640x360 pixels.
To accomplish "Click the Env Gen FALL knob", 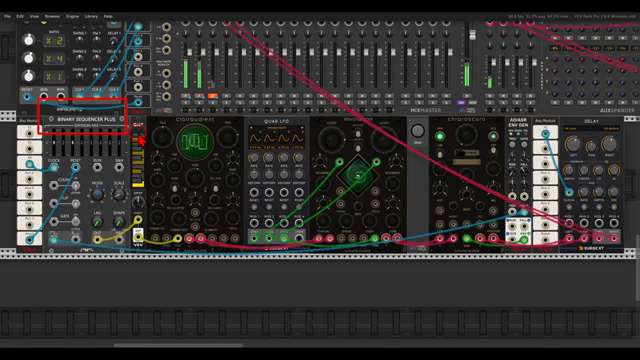I will (524, 171).
